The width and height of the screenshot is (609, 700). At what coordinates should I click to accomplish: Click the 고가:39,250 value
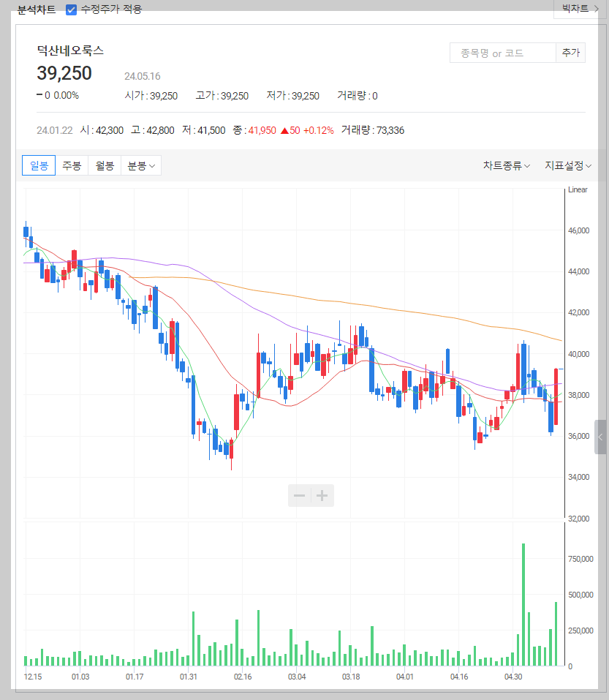(222, 96)
